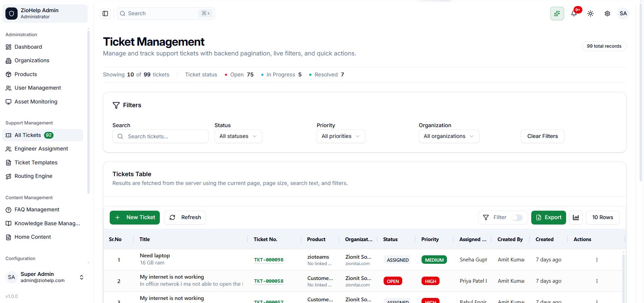Screen dimensions: 644x303
Task: Open the chart view icon button
Action: (576, 217)
